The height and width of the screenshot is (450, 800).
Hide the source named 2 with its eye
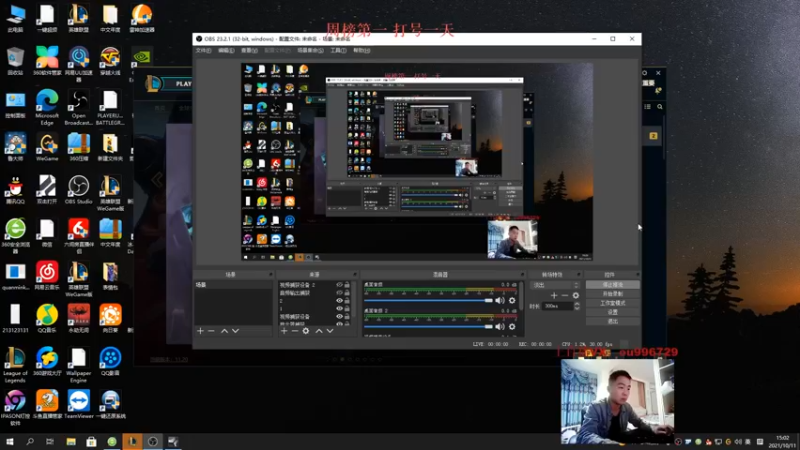[x=339, y=301]
